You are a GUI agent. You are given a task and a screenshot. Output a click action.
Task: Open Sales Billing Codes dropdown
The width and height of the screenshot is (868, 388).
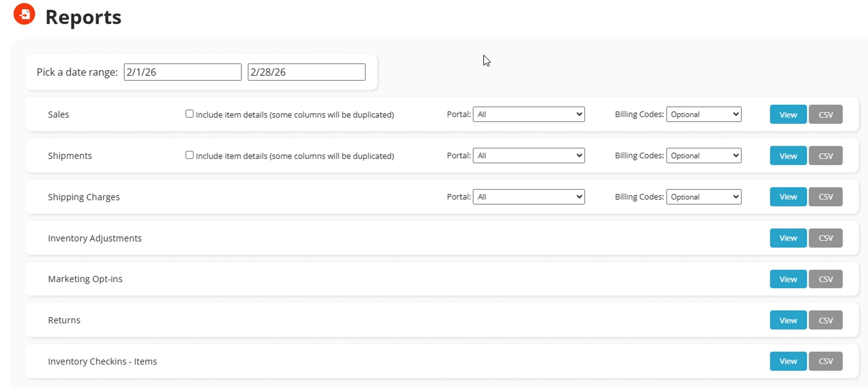point(704,114)
